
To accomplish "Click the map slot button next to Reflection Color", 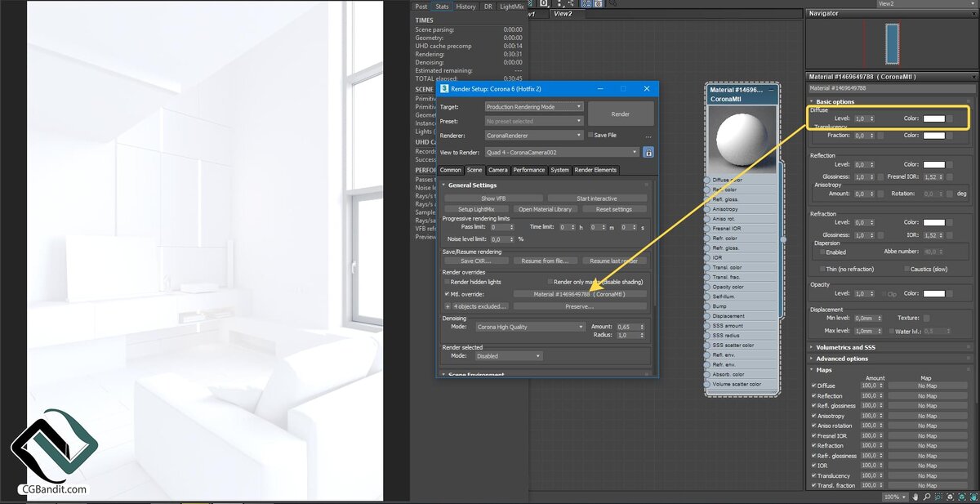I will click(950, 165).
